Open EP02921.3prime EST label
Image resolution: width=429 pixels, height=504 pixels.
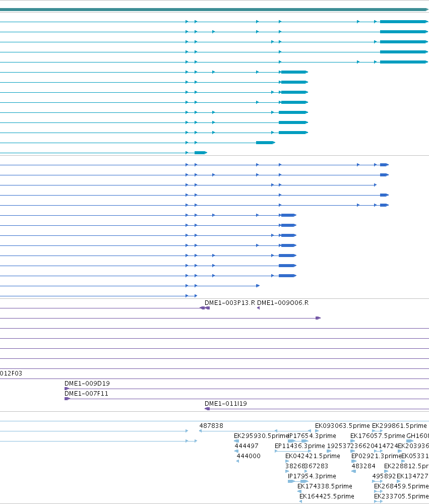pos(376,456)
